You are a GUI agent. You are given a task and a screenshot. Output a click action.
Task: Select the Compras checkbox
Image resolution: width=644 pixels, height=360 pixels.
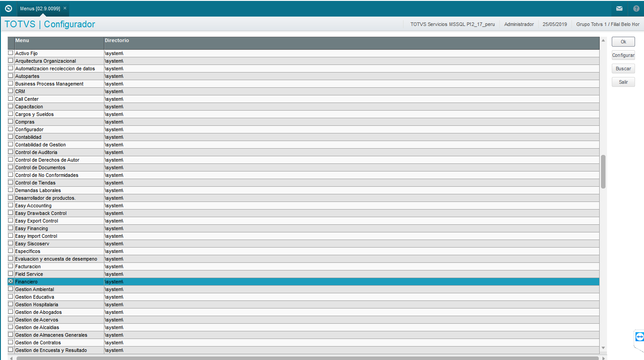tap(11, 121)
